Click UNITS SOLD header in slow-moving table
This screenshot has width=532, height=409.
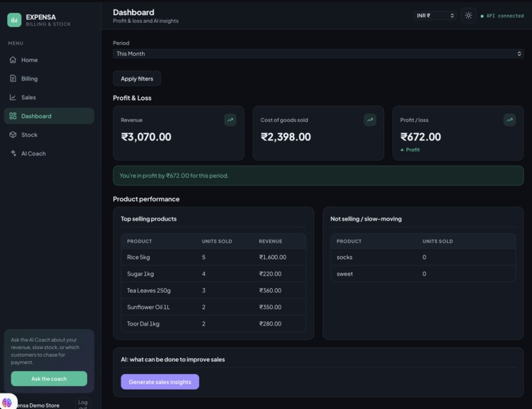tap(437, 241)
